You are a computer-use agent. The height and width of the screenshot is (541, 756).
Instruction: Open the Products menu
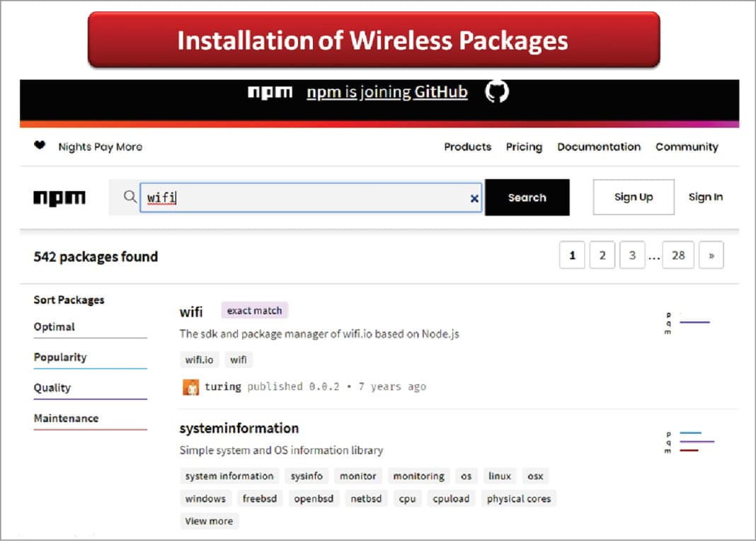pyautogui.click(x=467, y=147)
